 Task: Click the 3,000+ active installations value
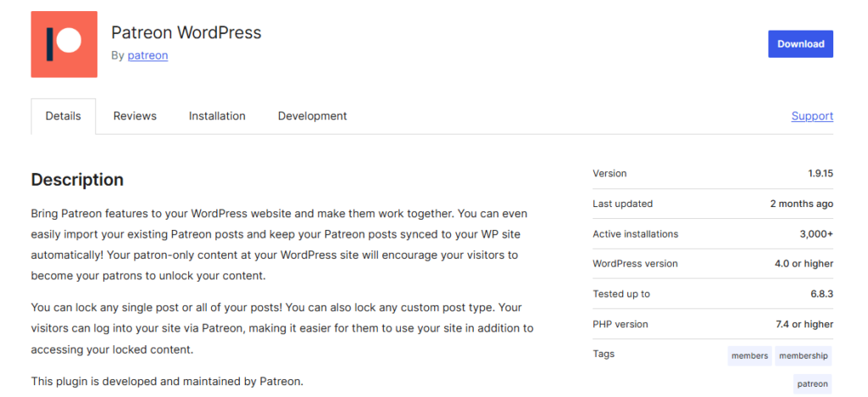814,234
